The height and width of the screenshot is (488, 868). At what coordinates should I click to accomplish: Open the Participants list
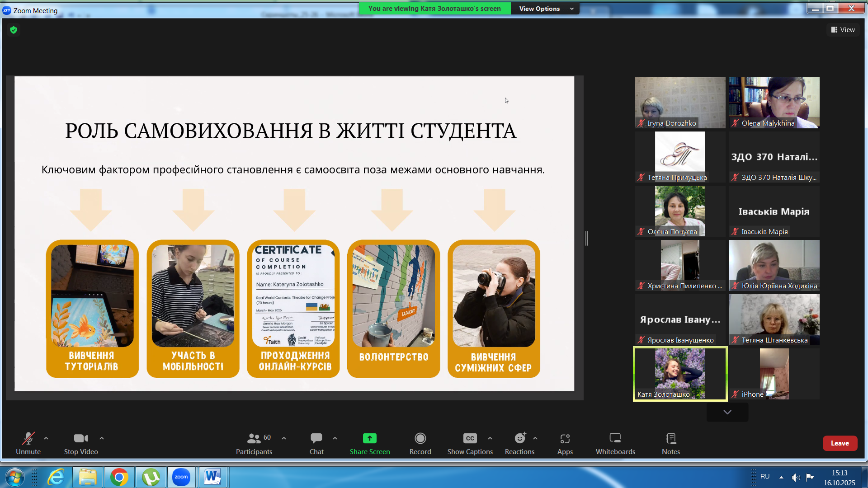(254, 443)
